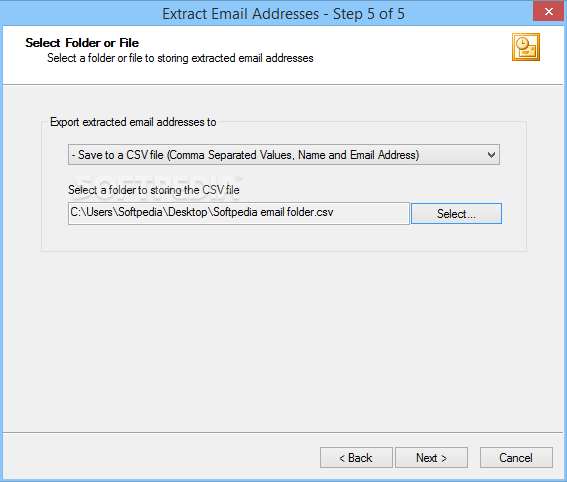Click the Step 5 of 5 title portion
This screenshot has width=567, height=482.
pos(368,14)
